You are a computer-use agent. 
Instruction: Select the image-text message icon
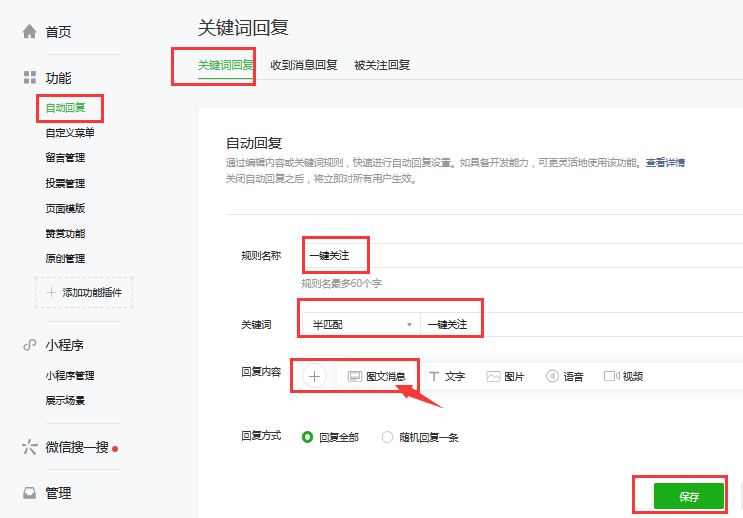point(354,377)
